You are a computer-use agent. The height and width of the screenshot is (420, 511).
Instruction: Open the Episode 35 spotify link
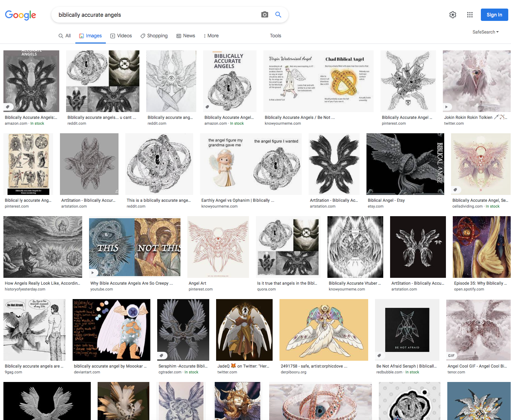[x=481, y=283]
